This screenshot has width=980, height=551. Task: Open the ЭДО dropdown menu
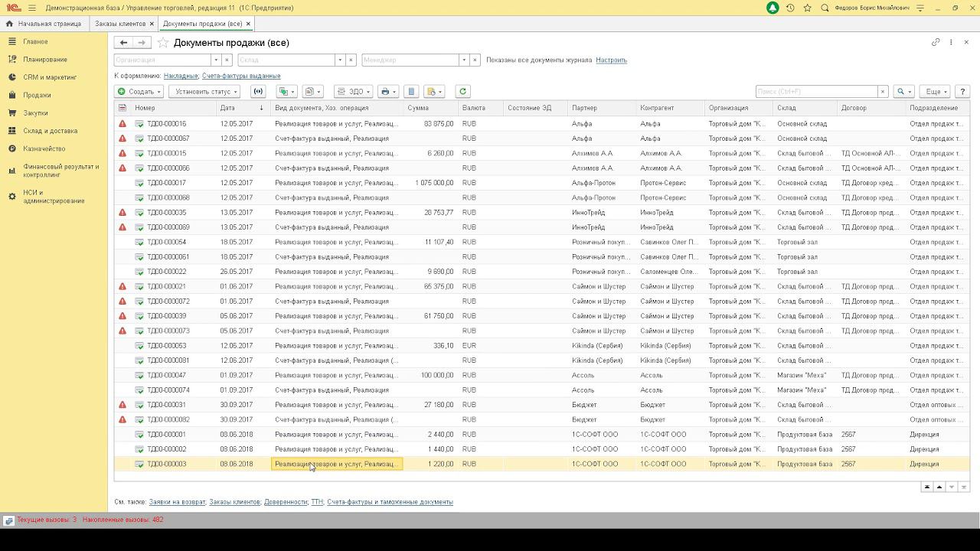pos(353,91)
